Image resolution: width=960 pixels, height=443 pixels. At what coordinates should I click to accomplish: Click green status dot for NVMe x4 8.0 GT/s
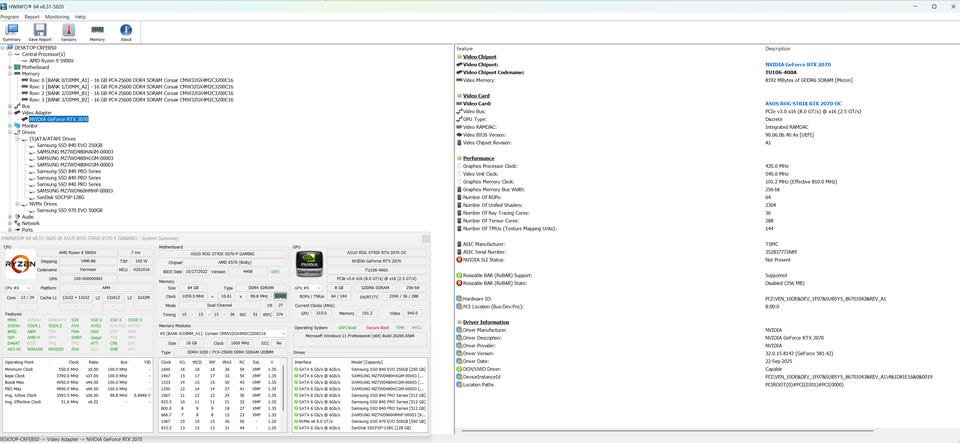[x=296, y=422]
